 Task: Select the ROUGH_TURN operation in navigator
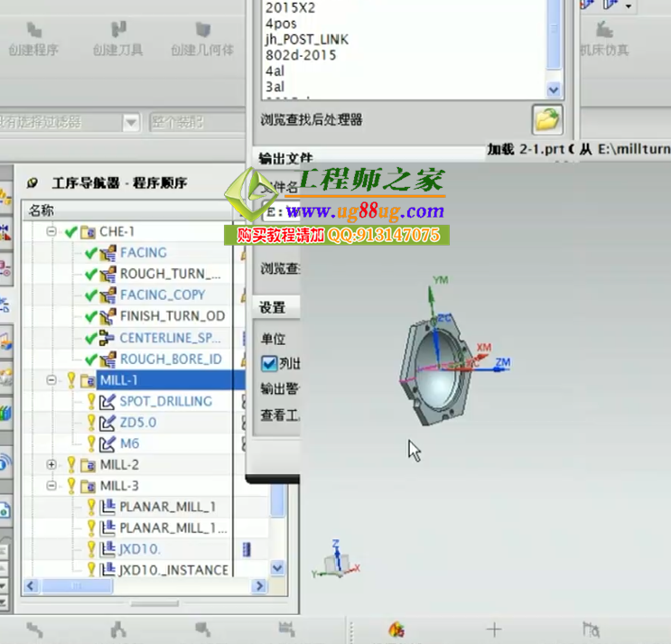click(170, 274)
